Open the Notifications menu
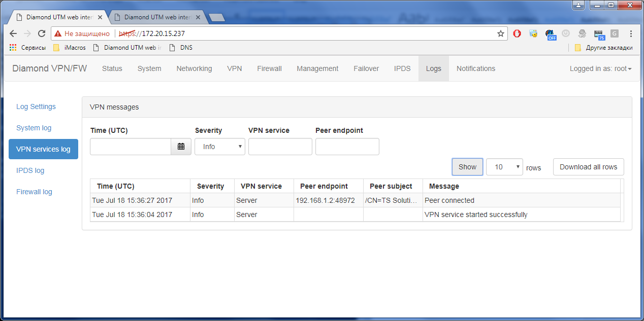The height and width of the screenshot is (321, 644). pyautogui.click(x=476, y=68)
